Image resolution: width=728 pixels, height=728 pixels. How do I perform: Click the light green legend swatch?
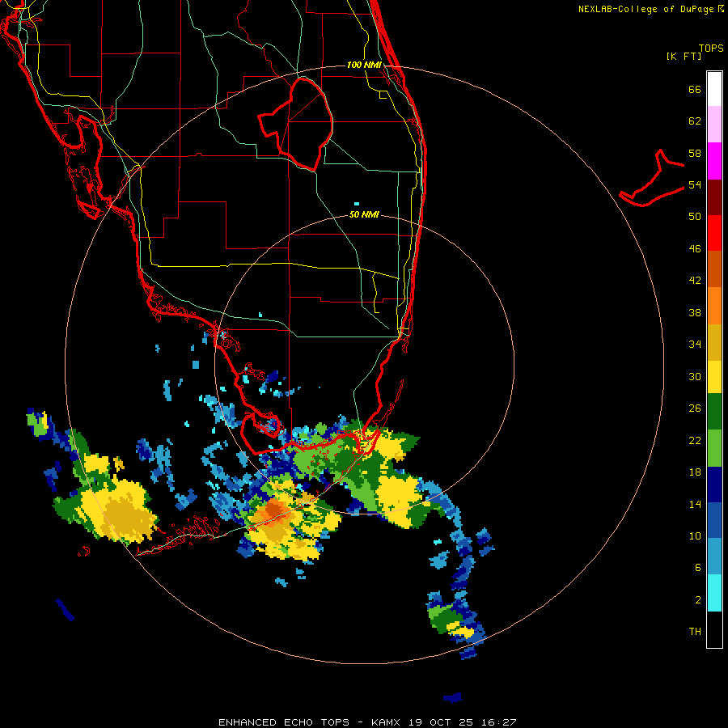[x=714, y=448]
